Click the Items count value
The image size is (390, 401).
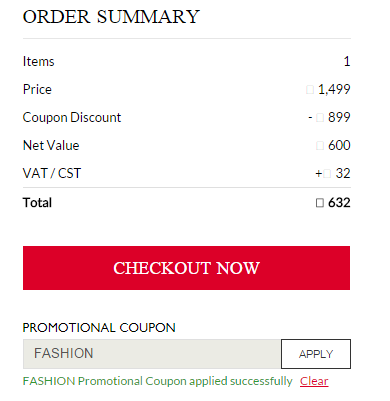pos(347,61)
